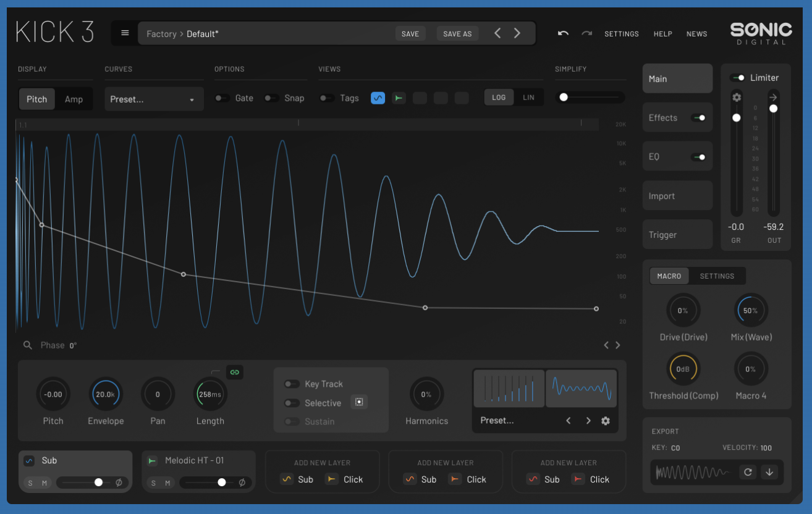Toggle the Gate option switch
The image size is (812, 514).
(x=222, y=98)
